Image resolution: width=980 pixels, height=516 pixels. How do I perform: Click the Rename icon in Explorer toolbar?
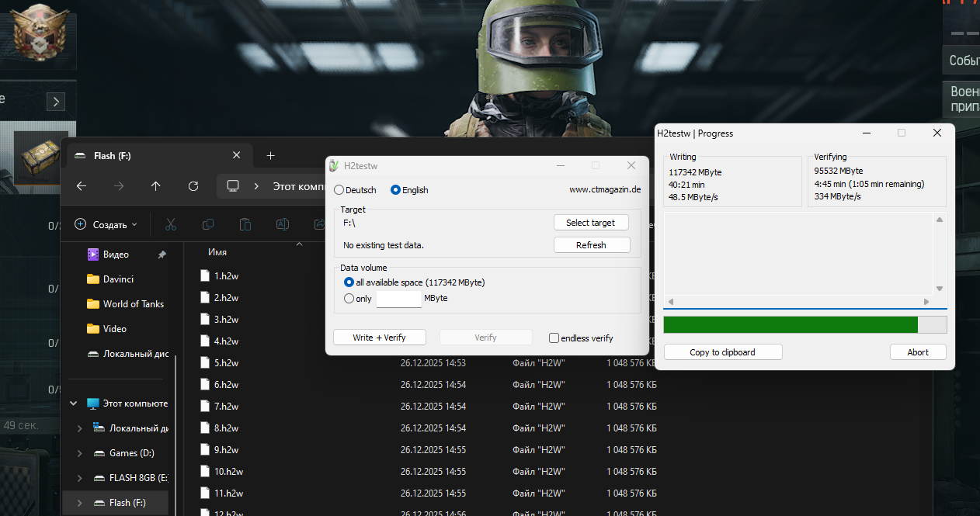coord(283,224)
